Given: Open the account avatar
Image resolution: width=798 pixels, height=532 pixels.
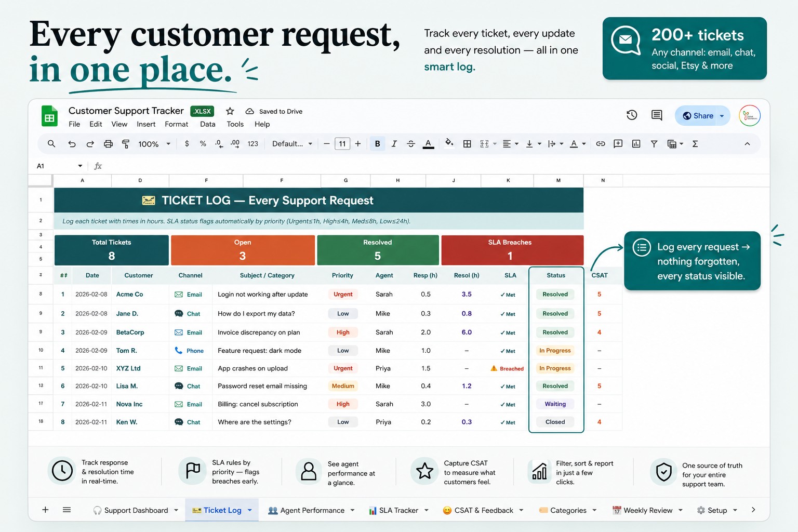Looking at the screenshot, I should (x=749, y=115).
